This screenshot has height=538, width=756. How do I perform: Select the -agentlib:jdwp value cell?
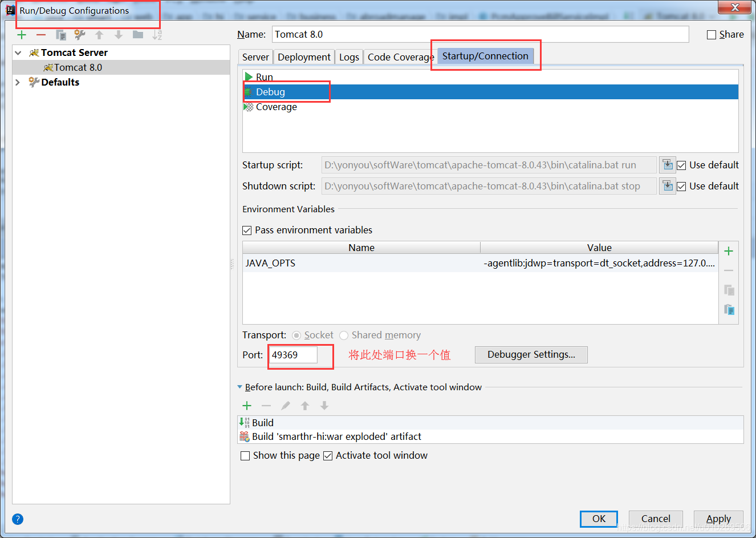tap(599, 263)
